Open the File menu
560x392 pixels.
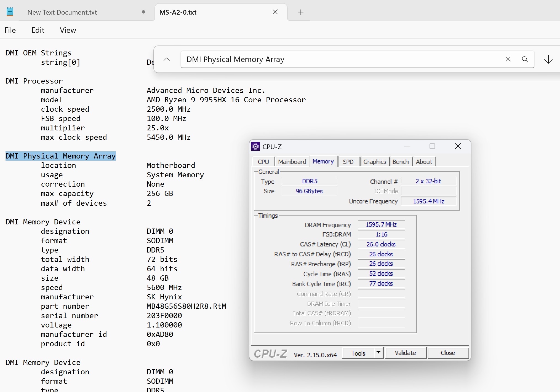(10, 30)
